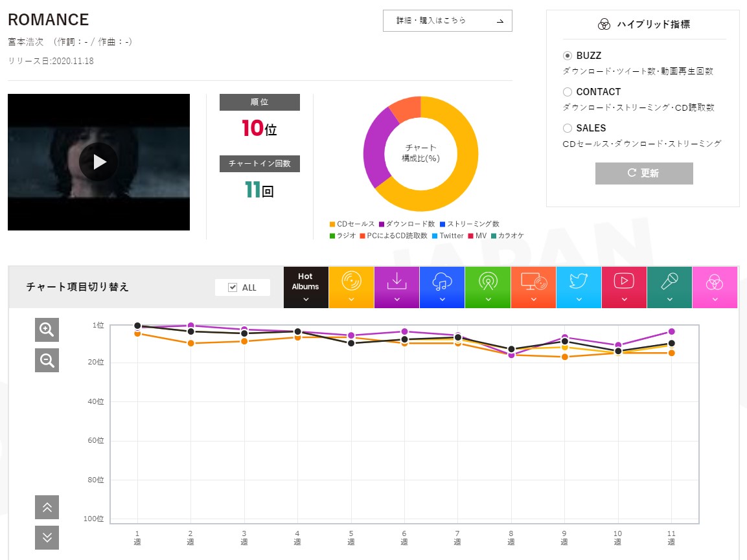Toggle the orange PC CD lookup icon
The image size is (747, 560).
533,287
